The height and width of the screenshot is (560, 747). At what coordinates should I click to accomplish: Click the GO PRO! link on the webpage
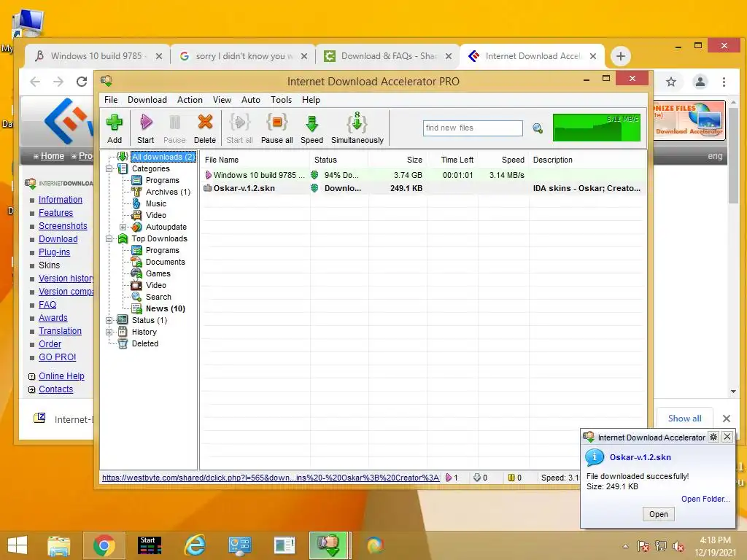(57, 357)
